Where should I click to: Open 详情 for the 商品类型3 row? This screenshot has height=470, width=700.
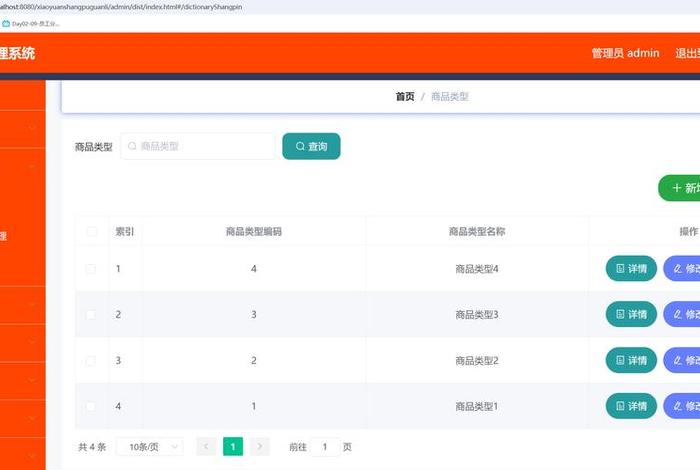(x=631, y=314)
